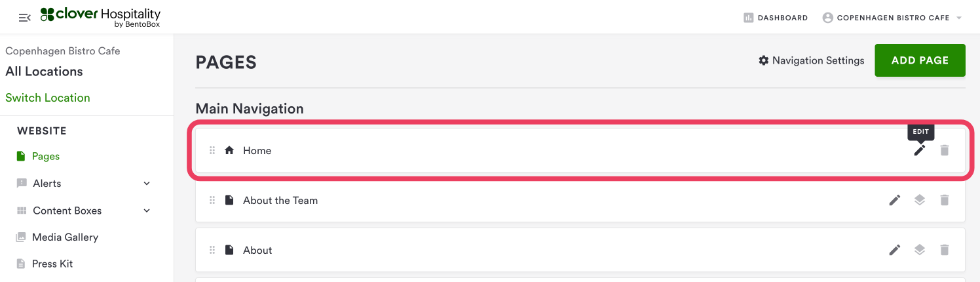Screen dimensions: 980x282
Task: Expand the Content Boxes section
Action: pos(147,211)
